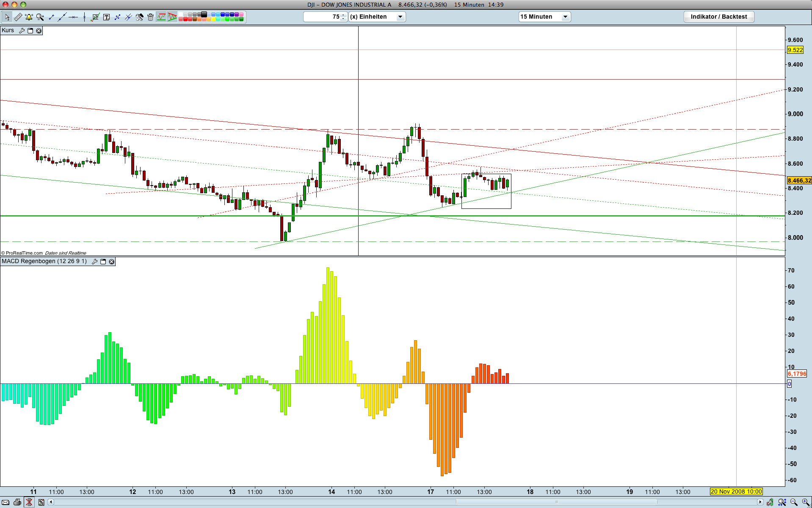Toggle the triangle pattern detection tool
The height and width of the screenshot is (508, 812).
(172, 17)
